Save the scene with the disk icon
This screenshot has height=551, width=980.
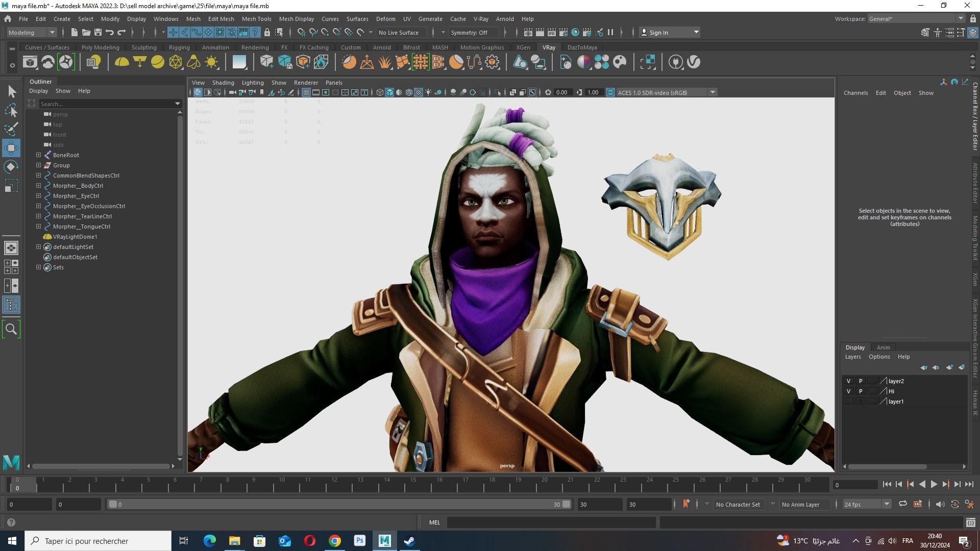tap(98, 32)
